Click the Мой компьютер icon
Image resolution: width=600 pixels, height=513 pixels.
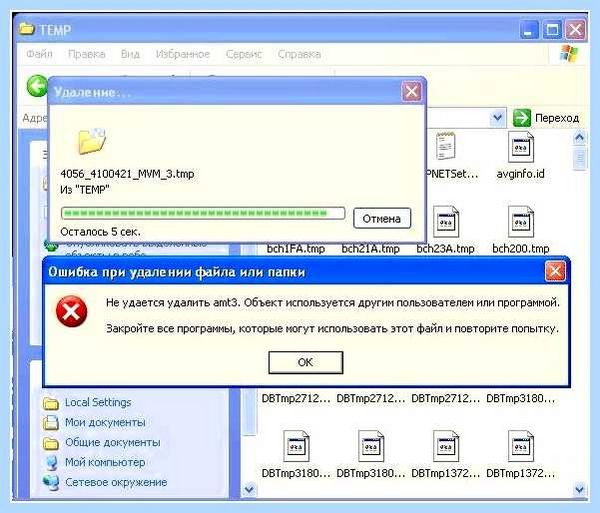click(51, 463)
